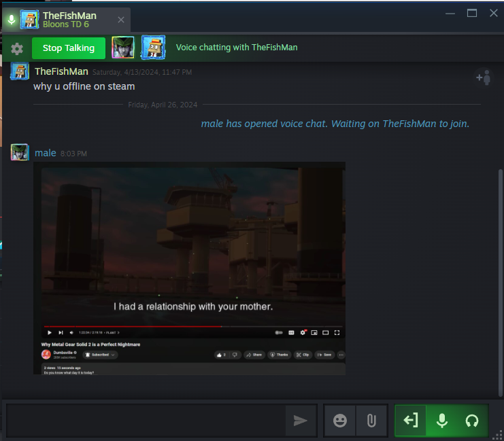Click the 'Bloons TD 6' game status
504x441 pixels.
[x=66, y=24]
